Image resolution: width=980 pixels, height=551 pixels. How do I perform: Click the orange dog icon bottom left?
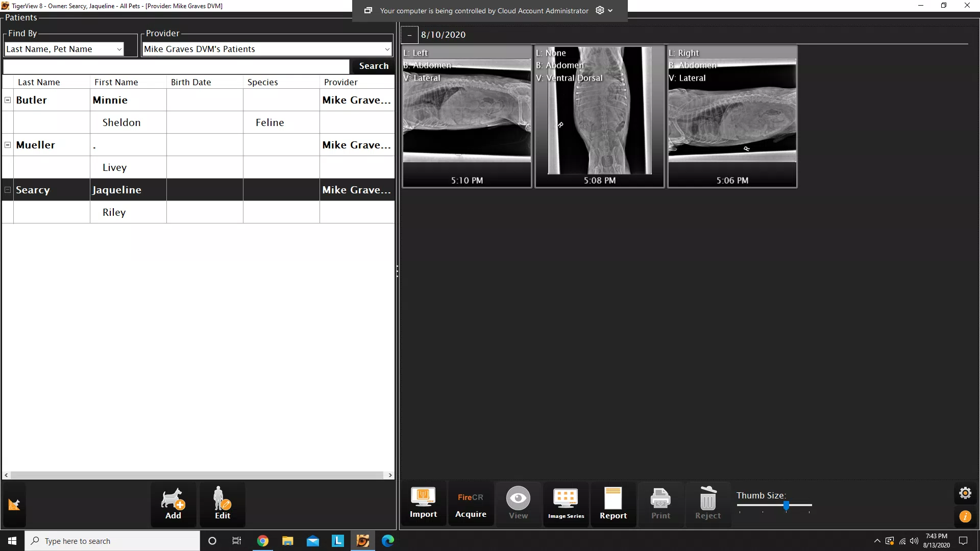pyautogui.click(x=14, y=505)
